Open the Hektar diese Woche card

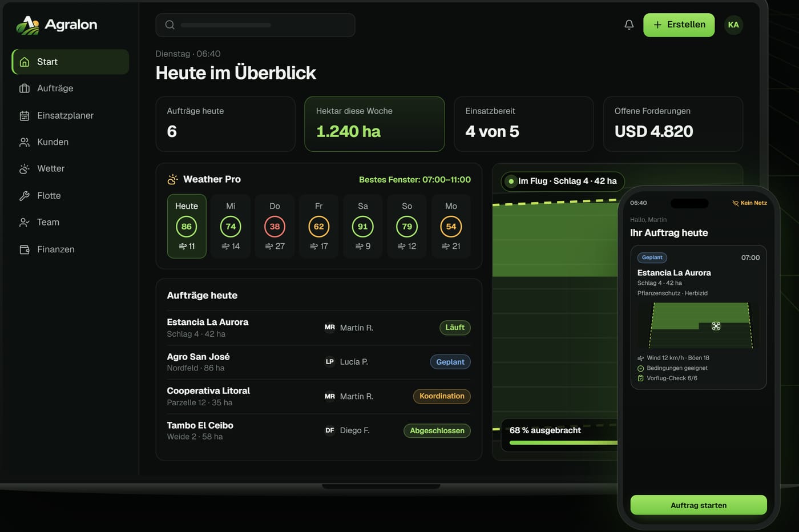coord(374,124)
